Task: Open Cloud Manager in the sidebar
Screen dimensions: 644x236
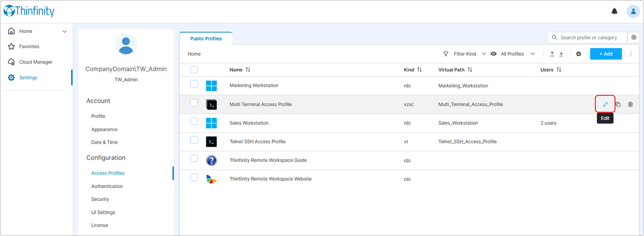Action: (x=36, y=62)
